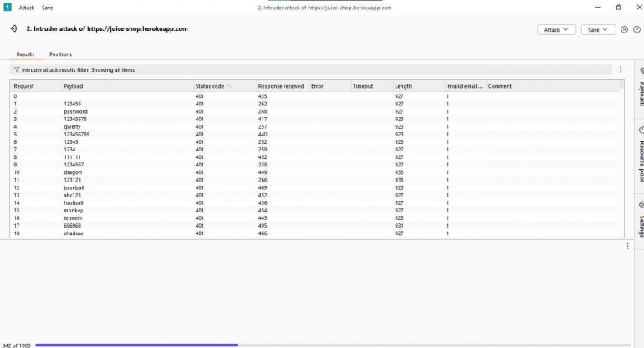
Task: Select the row with payload 1234
Action: point(314,150)
